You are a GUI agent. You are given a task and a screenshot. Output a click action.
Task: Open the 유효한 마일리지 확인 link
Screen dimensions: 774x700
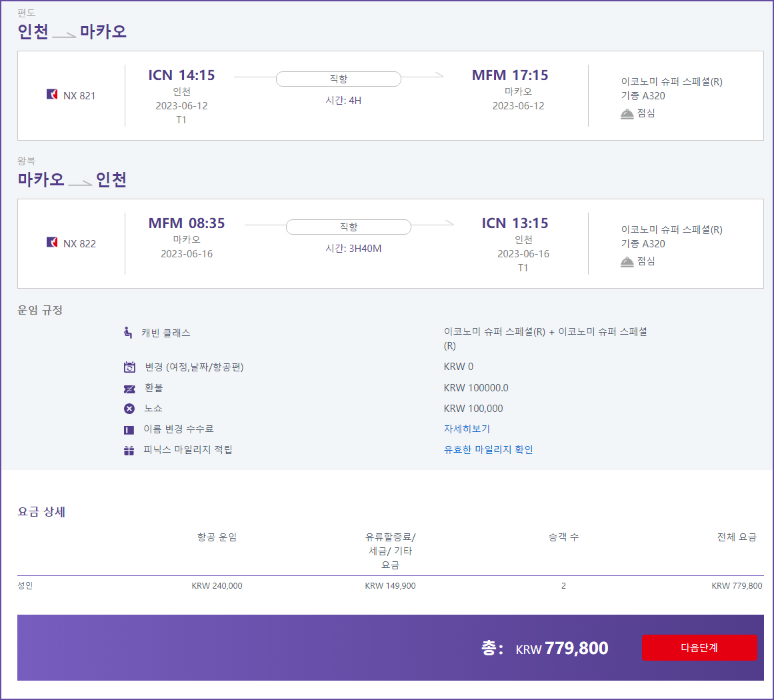coord(488,449)
